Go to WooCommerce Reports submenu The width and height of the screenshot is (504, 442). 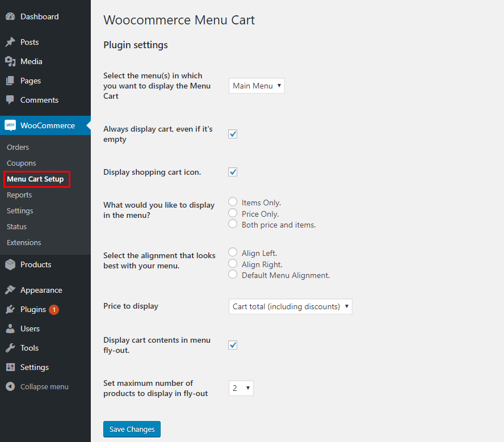click(x=19, y=195)
